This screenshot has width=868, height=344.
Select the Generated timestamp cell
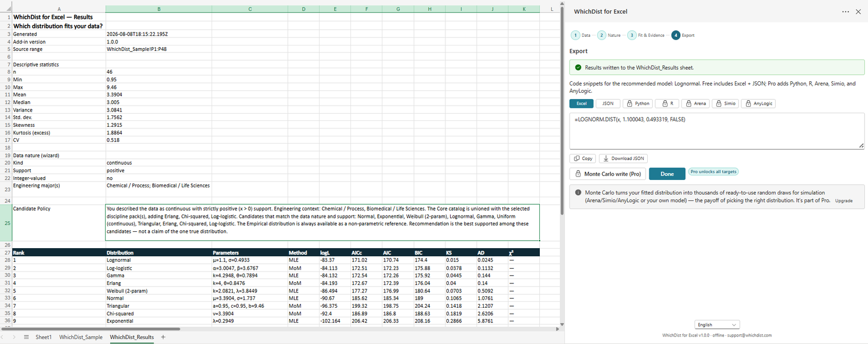coord(159,34)
